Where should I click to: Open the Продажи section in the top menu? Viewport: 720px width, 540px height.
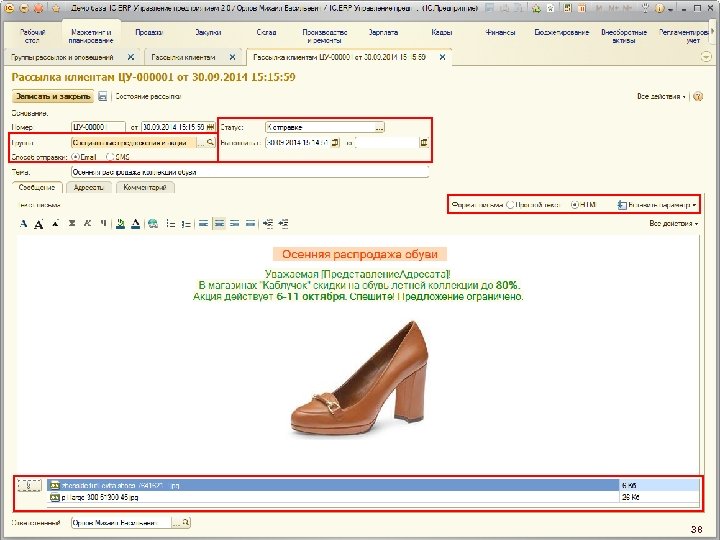point(149,32)
